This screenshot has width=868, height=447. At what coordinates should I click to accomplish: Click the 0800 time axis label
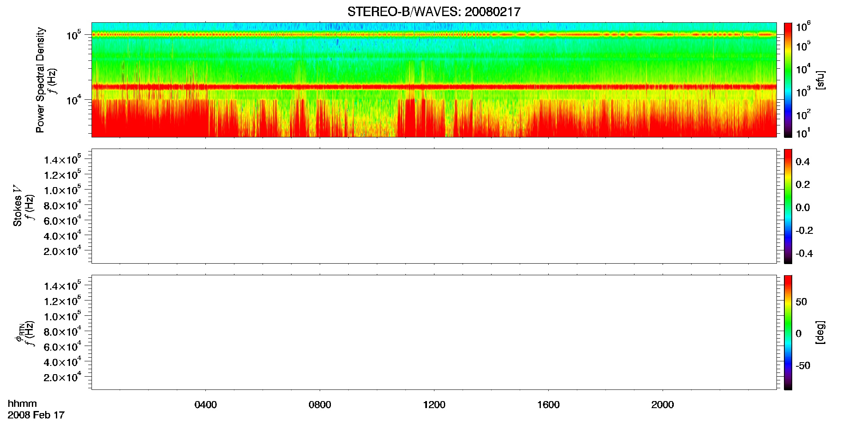click(x=320, y=405)
